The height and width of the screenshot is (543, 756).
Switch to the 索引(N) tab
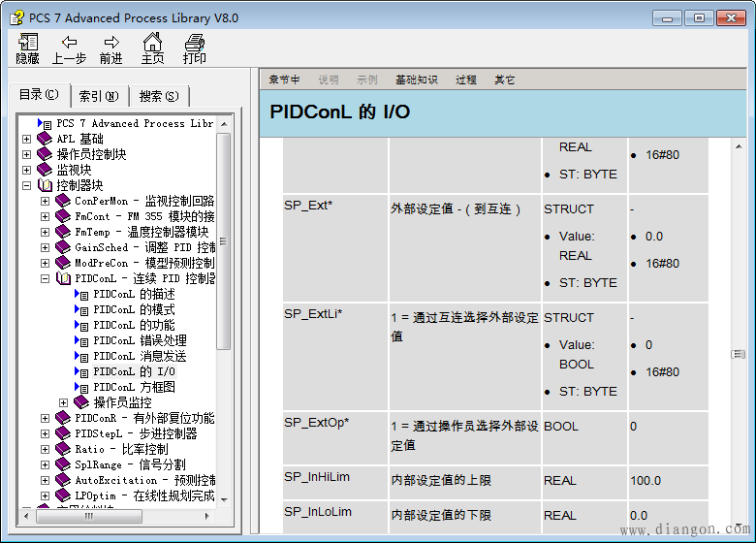coord(99,96)
